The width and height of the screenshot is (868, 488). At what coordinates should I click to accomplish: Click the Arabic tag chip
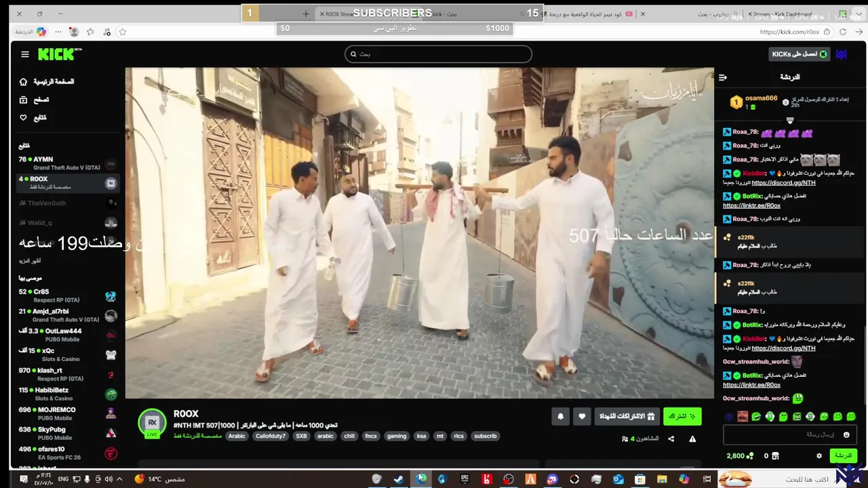click(237, 436)
